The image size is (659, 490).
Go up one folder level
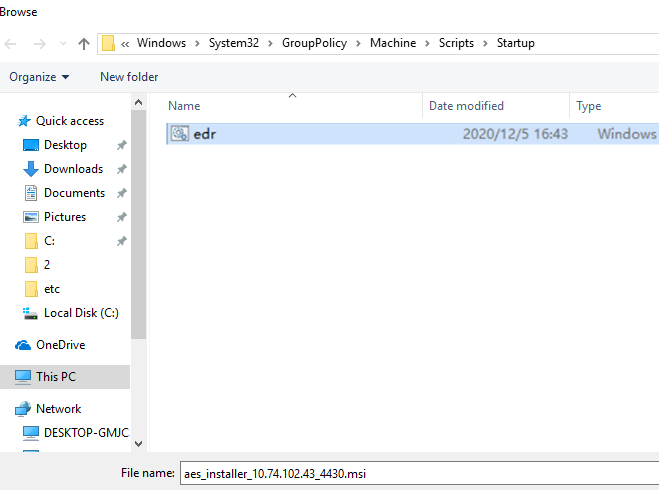[x=84, y=44]
